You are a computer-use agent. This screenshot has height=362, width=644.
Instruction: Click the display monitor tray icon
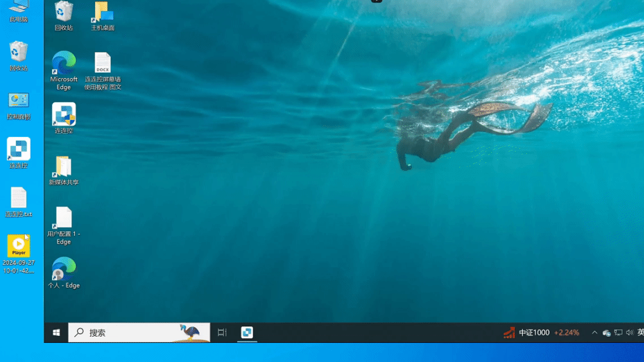pos(618,333)
